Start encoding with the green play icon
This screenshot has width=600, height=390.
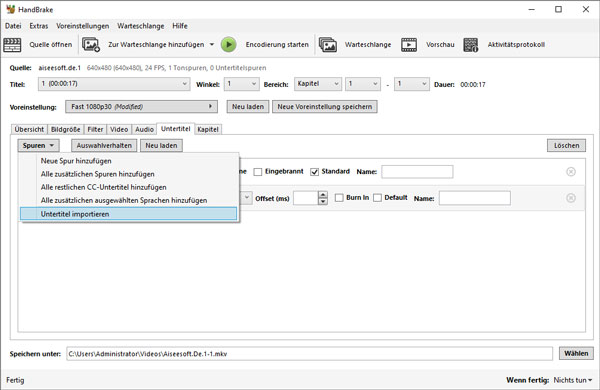point(228,45)
